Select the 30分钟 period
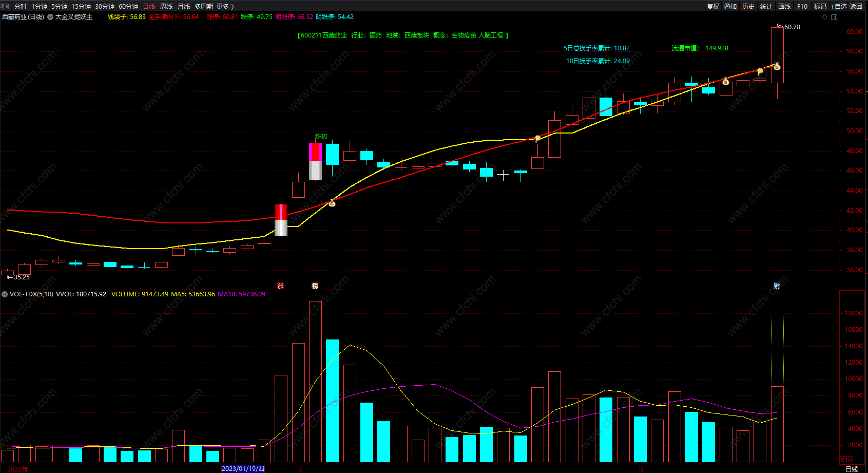The height and width of the screenshot is (473, 868). coord(105,7)
